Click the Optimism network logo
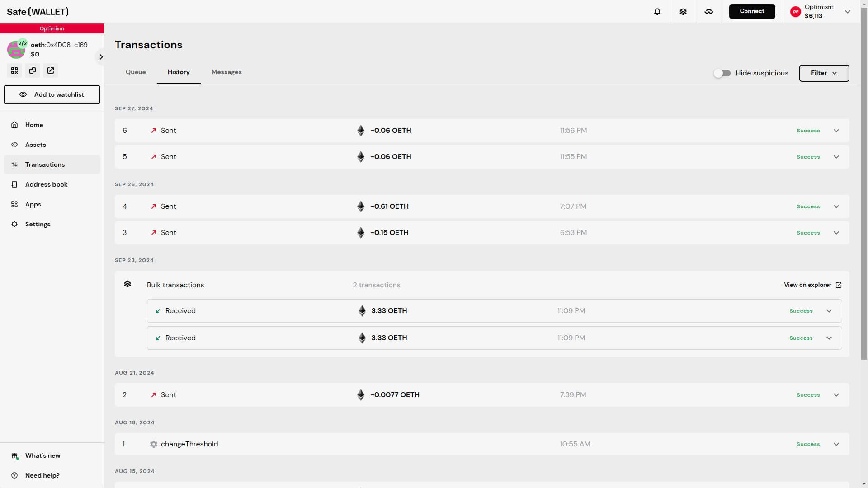Viewport: 868px width, 488px height. tap(796, 12)
